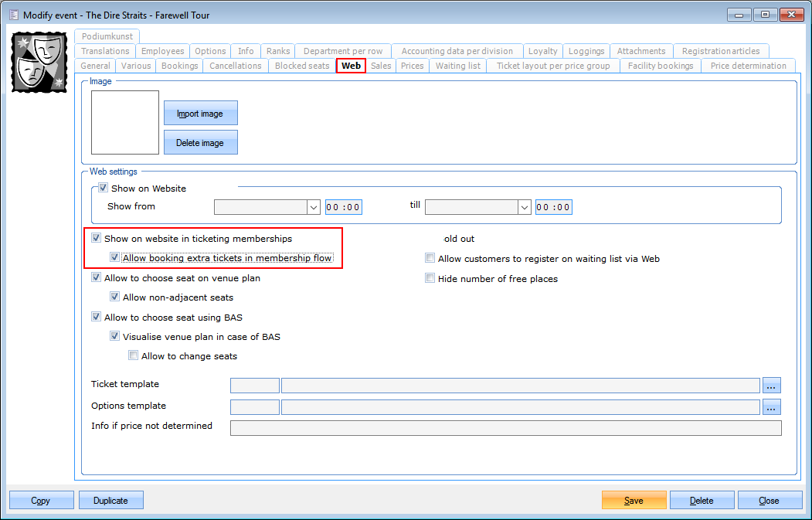Click Info if price not determined field
812x520 pixels.
click(505, 428)
